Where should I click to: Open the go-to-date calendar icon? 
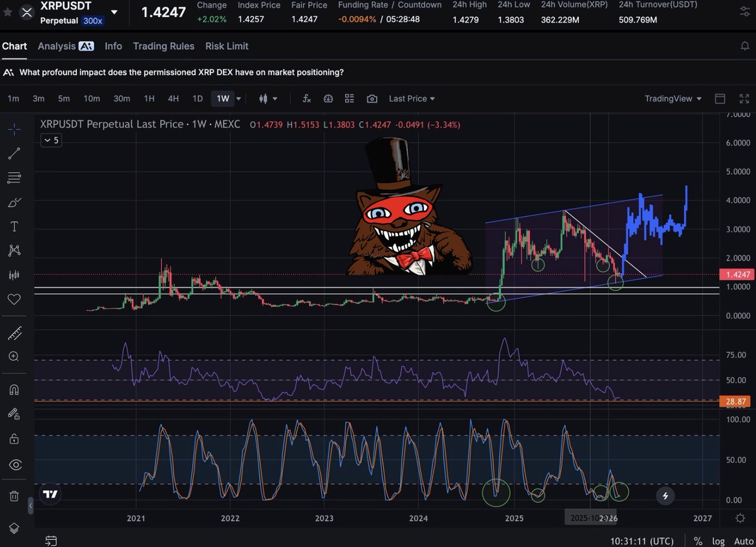click(51, 541)
